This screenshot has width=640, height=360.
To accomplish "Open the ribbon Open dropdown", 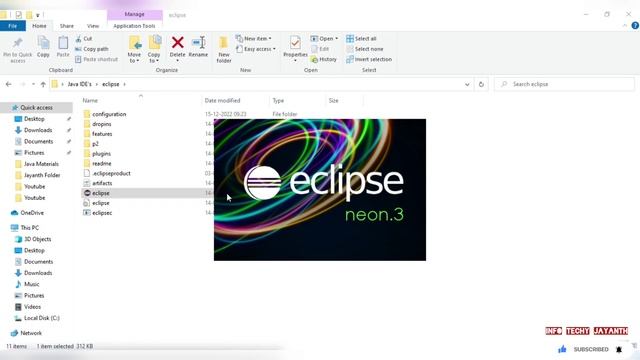I will point(324,38).
